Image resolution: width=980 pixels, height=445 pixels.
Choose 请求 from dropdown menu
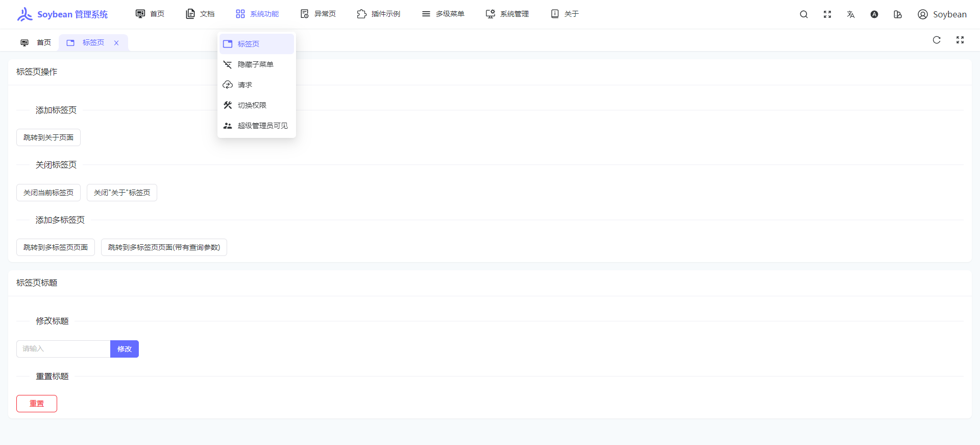click(257, 85)
